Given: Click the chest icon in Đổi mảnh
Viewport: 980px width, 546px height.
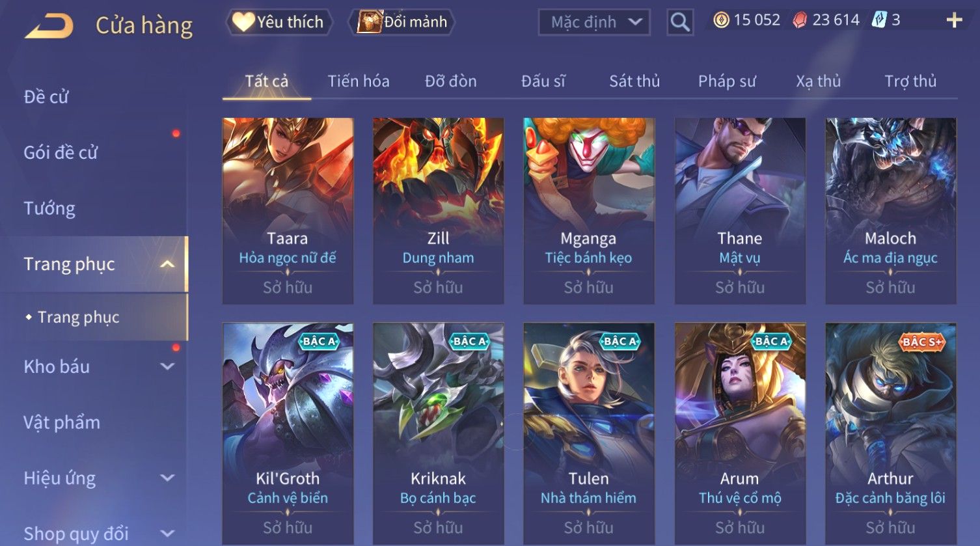Looking at the screenshot, I should tap(369, 22).
